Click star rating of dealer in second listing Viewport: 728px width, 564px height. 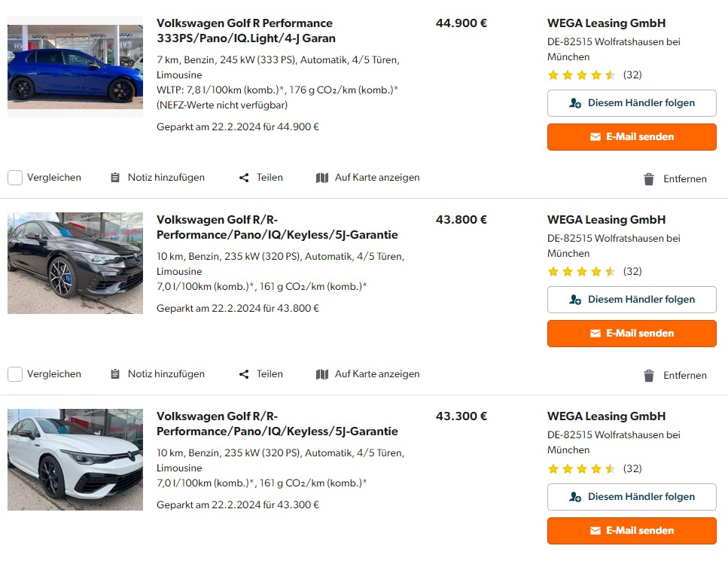point(581,272)
